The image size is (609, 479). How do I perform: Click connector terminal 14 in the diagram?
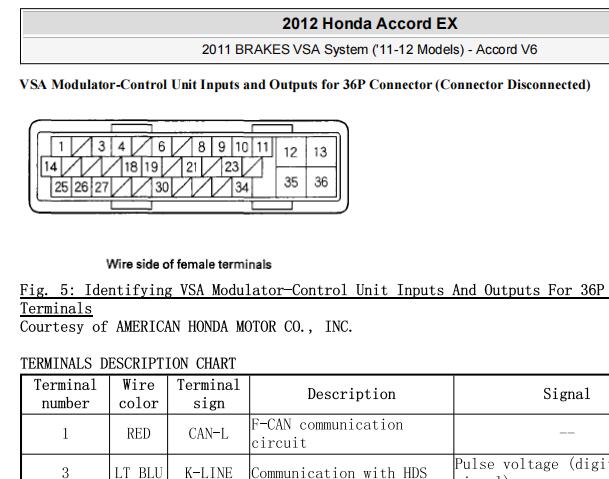(51, 167)
